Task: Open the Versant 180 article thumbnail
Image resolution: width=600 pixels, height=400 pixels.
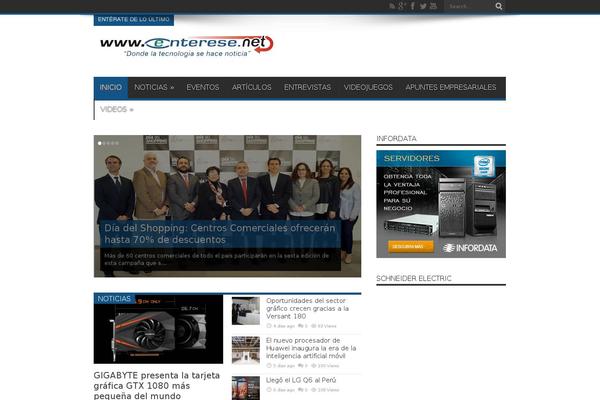Action: (x=246, y=311)
